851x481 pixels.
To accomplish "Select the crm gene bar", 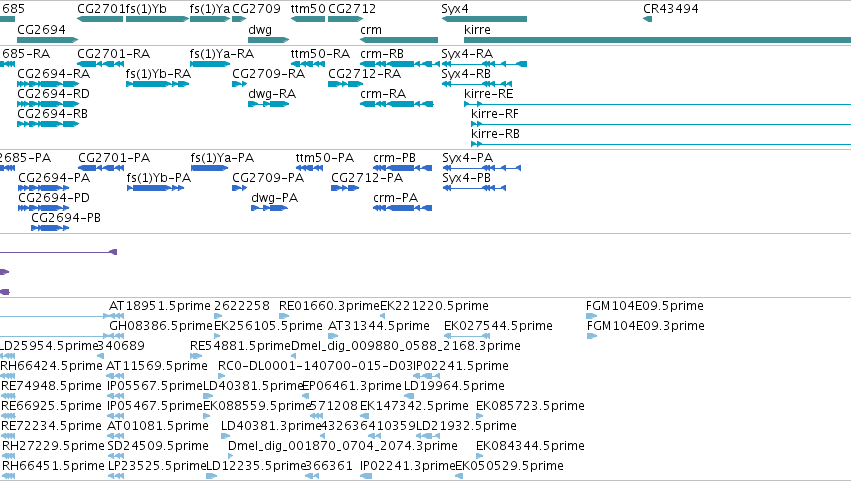I will pyautogui.click(x=399, y=40).
